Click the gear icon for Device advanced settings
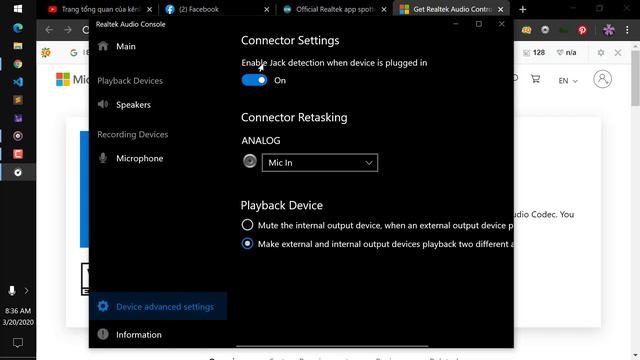640x360 pixels. [103, 306]
